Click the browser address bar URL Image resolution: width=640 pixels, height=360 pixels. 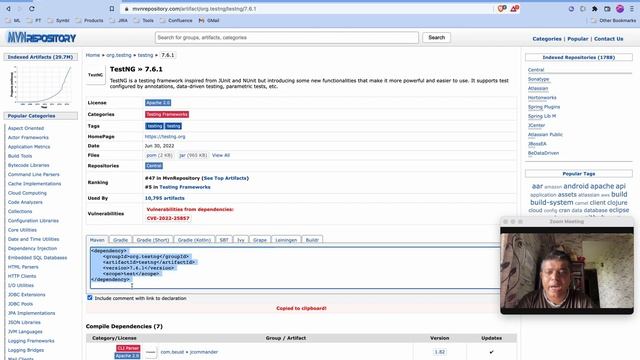pyautogui.click(x=194, y=9)
